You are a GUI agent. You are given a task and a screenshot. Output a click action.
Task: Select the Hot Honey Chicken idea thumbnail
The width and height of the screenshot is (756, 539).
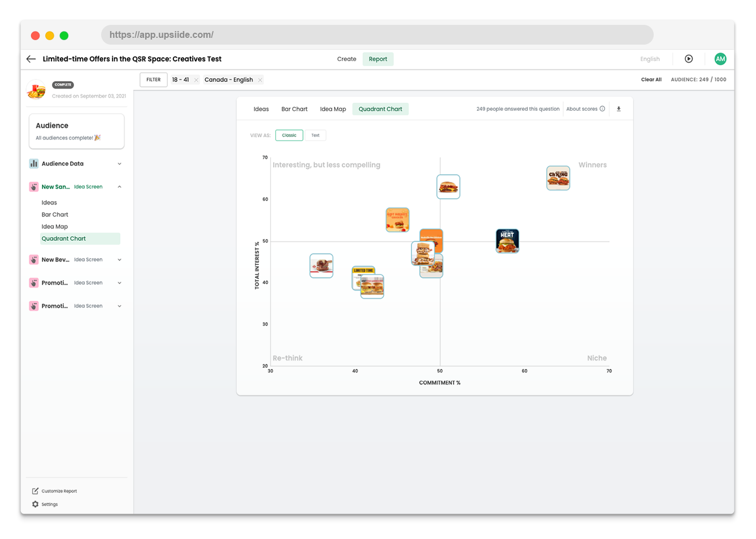pos(398,220)
